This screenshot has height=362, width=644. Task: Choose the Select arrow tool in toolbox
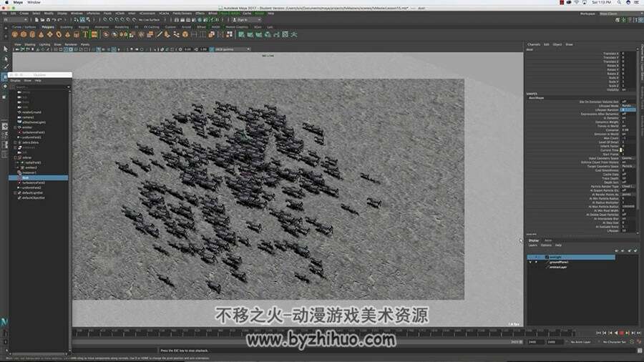[5, 49]
